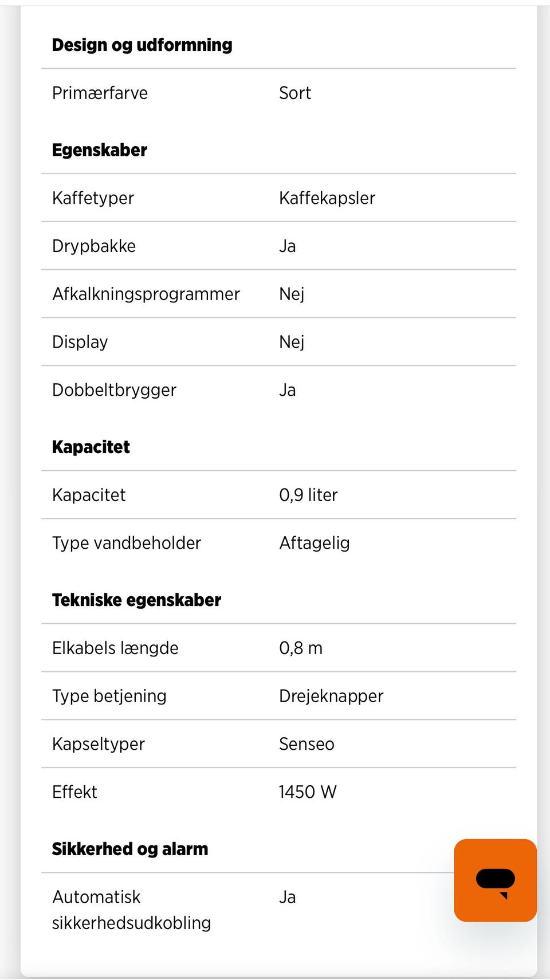Screen dimensions: 550x980
Task: Open the orange chat support button
Action: tap(495, 880)
